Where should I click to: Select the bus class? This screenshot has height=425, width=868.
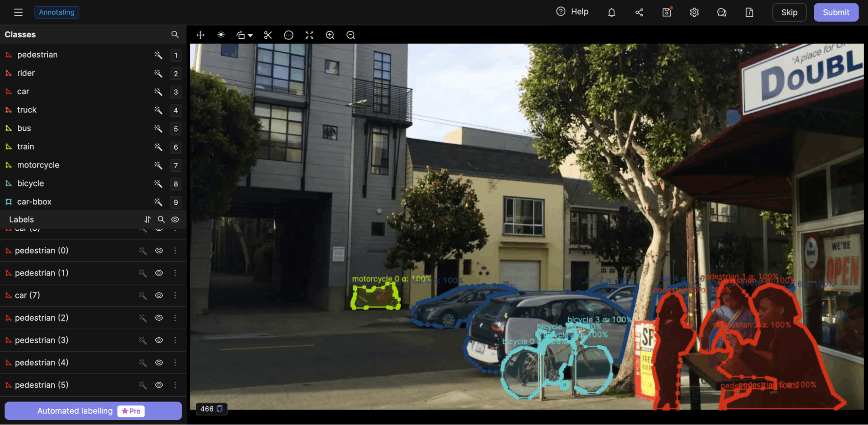(24, 128)
